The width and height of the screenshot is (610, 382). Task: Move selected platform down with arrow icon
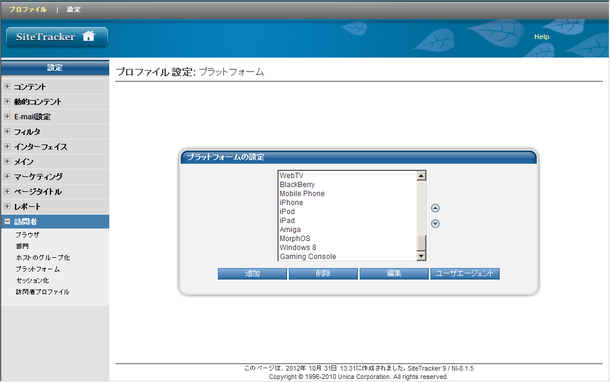point(435,224)
